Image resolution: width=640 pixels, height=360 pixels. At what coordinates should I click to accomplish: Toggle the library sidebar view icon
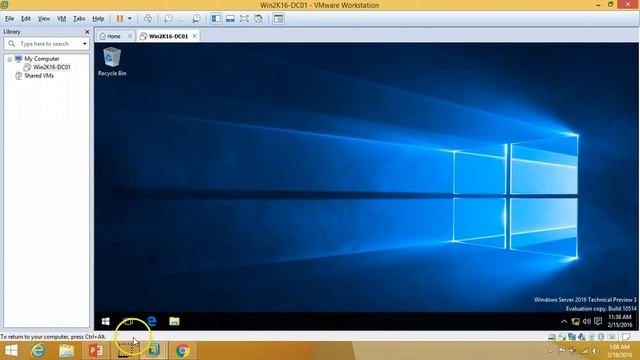216,18
